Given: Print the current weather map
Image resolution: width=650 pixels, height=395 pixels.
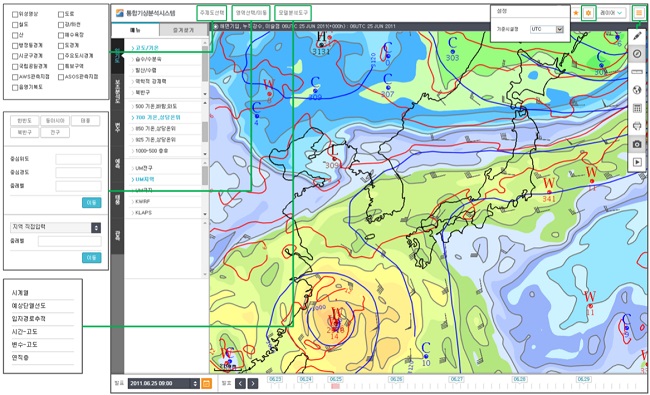Looking at the screenshot, I should click(x=637, y=126).
